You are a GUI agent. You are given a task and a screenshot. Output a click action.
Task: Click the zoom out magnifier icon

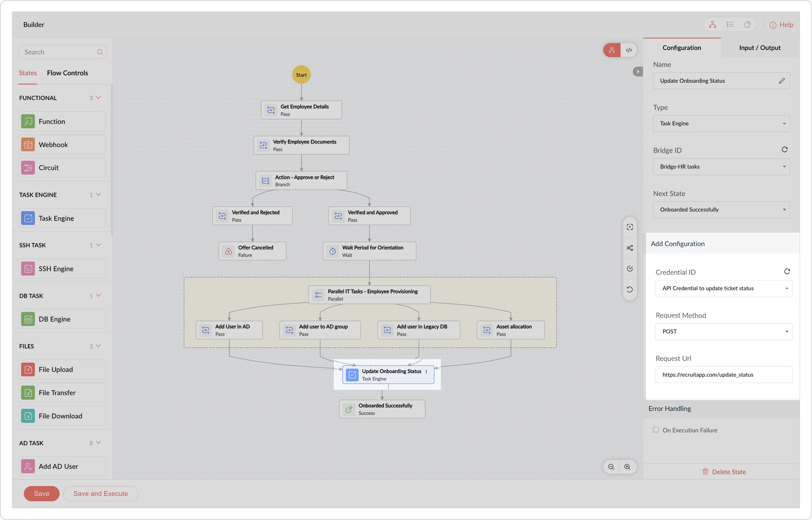point(611,467)
